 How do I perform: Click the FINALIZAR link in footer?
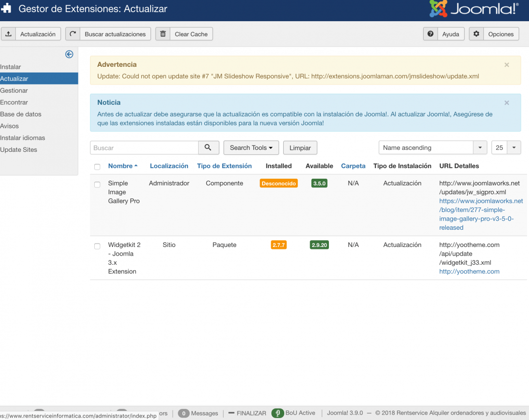pos(247,413)
